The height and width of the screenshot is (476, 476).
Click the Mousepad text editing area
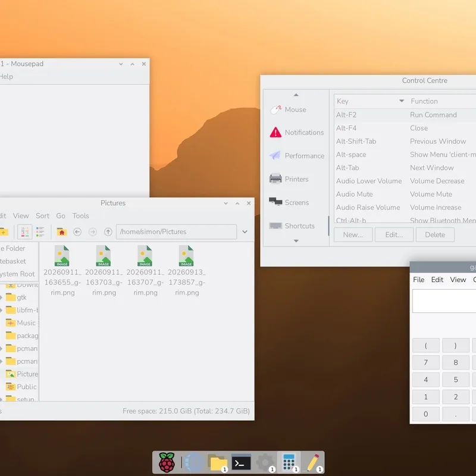[x=74, y=140]
